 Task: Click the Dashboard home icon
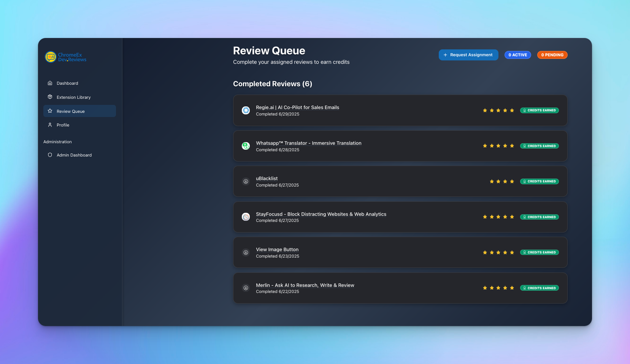pos(50,83)
